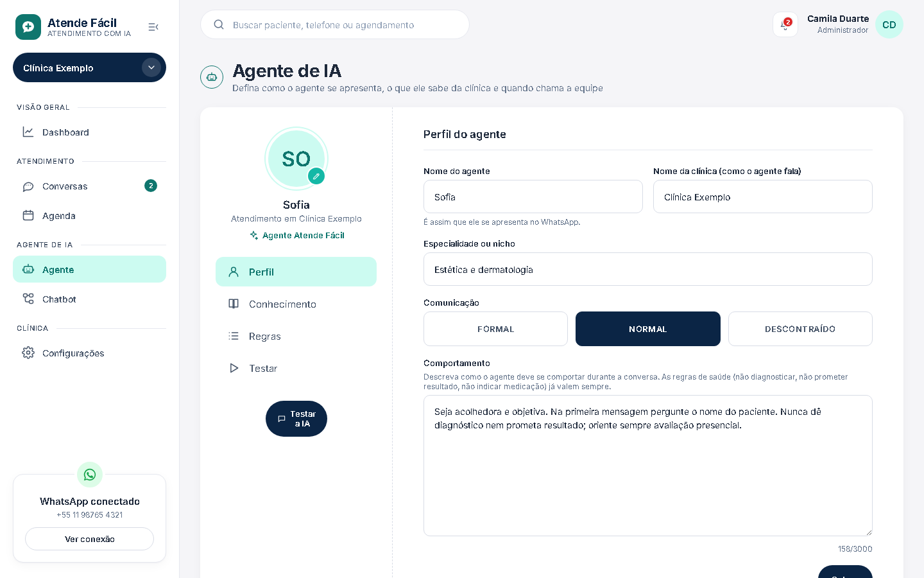Click the search magnifier icon
This screenshot has height=578, width=924.
(x=219, y=24)
